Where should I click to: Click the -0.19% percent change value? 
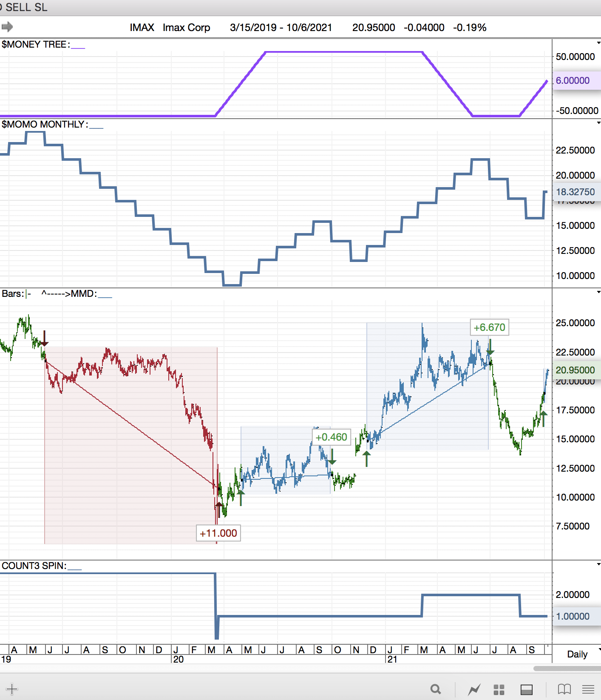(470, 27)
